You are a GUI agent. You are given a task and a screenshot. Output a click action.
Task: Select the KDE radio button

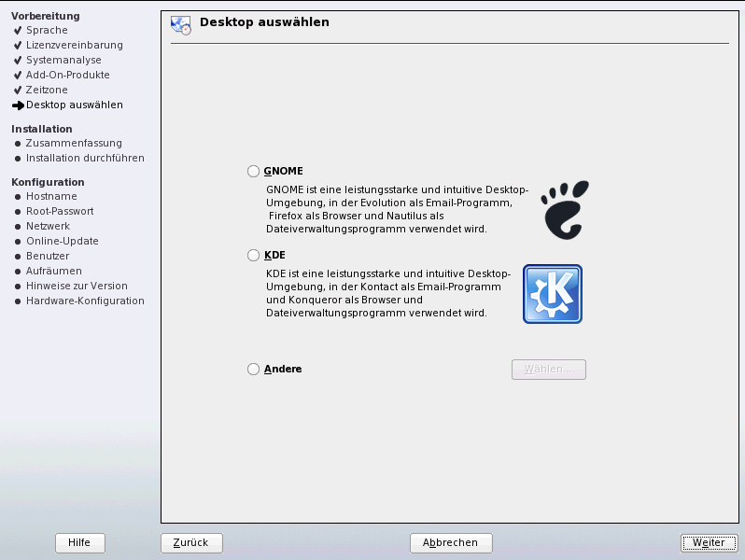tap(253, 255)
